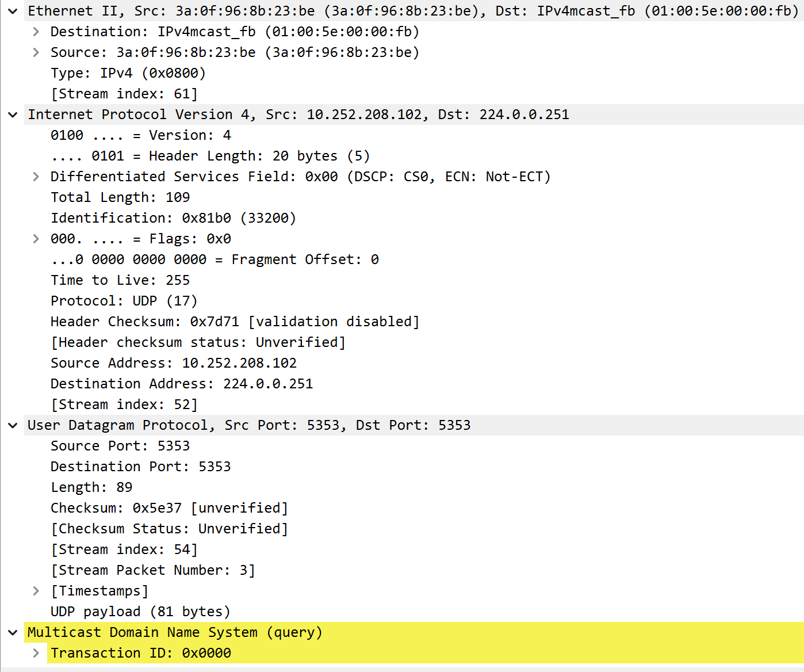Collapse the User Datagram Protocol section

pos(13,425)
